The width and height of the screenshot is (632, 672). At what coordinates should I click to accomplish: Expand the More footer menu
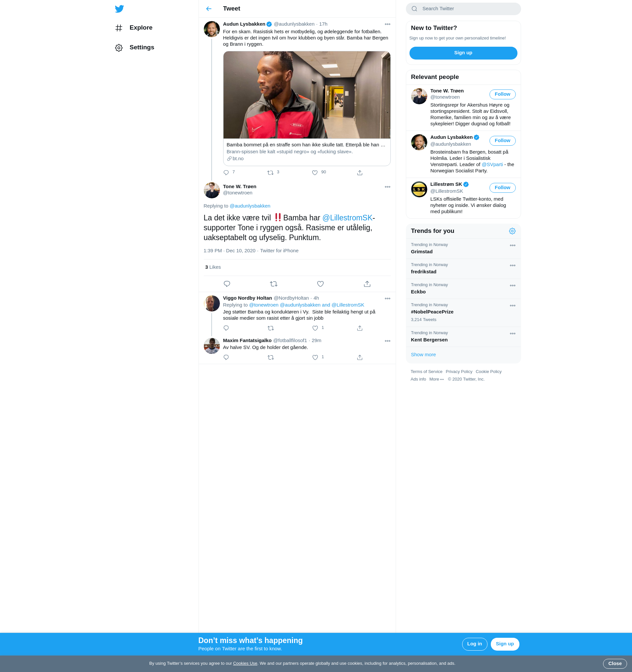pos(436,379)
